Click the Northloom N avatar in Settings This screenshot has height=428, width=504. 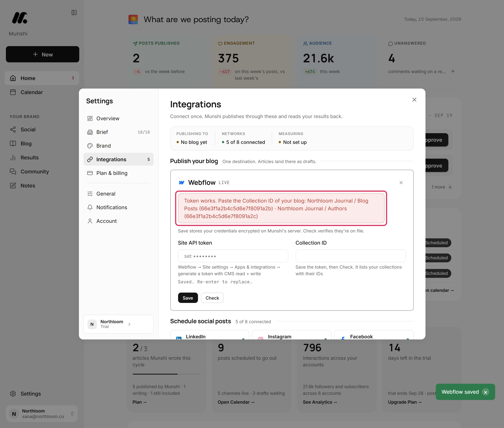[92, 324]
